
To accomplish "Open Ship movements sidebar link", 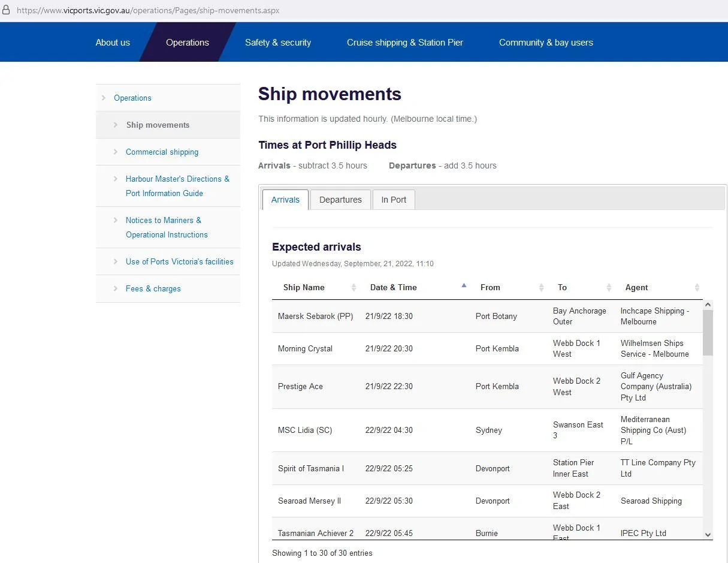I will tap(158, 125).
